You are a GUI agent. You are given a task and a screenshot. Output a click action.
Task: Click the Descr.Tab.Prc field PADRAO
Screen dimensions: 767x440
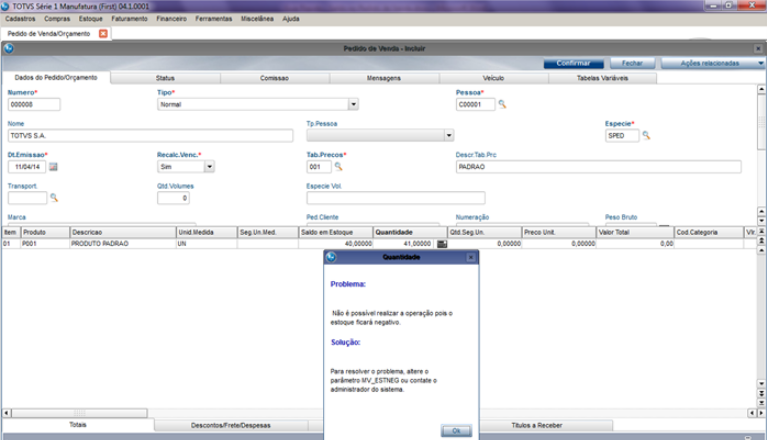(598, 167)
